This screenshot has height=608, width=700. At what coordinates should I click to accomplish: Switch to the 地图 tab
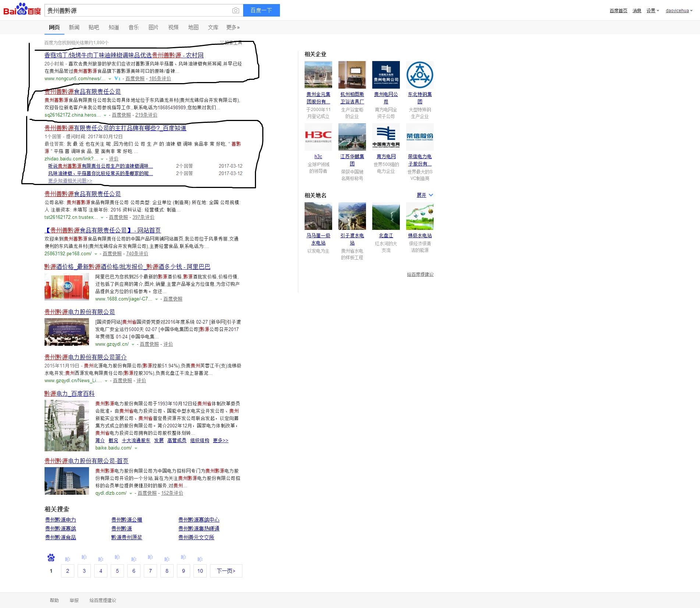coord(193,27)
